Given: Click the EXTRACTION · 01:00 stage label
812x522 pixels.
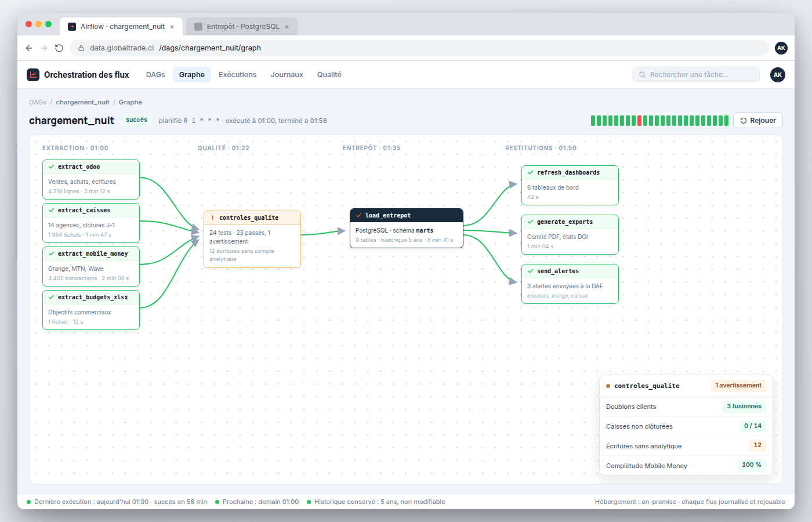Looking at the screenshot, I should [75, 148].
